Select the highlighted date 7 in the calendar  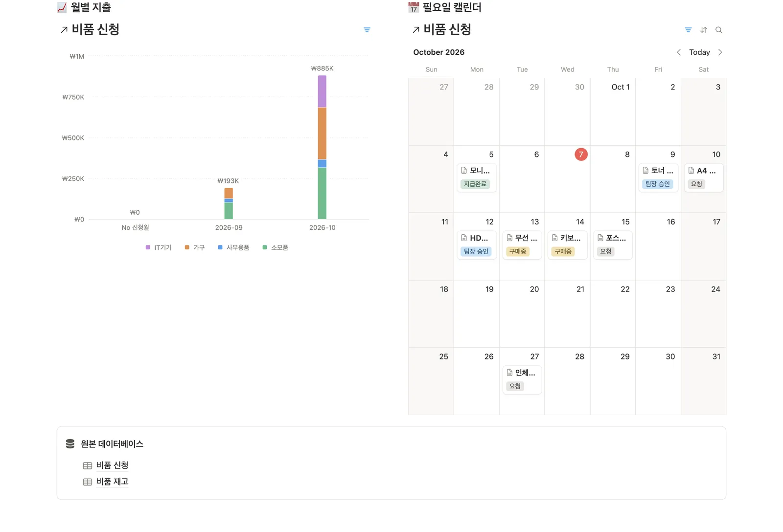pyautogui.click(x=581, y=155)
